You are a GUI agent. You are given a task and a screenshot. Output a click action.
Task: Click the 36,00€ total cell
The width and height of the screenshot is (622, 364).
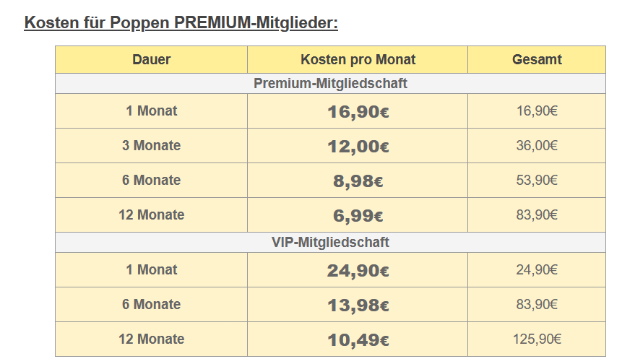click(x=537, y=146)
